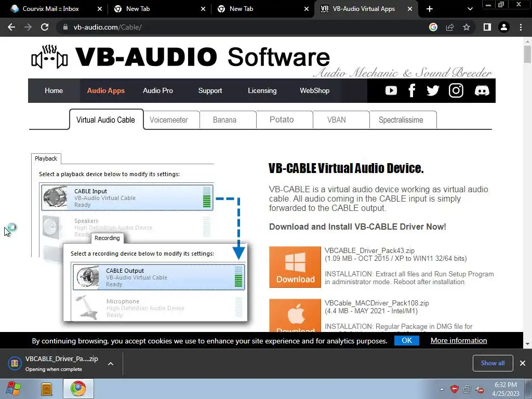Viewport: 532px width, 399px height.
Task: Switch to the Spectralissime tab
Action: (403, 120)
